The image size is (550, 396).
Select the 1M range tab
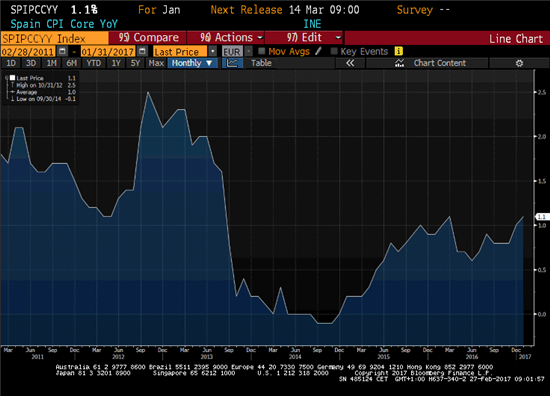51,63
